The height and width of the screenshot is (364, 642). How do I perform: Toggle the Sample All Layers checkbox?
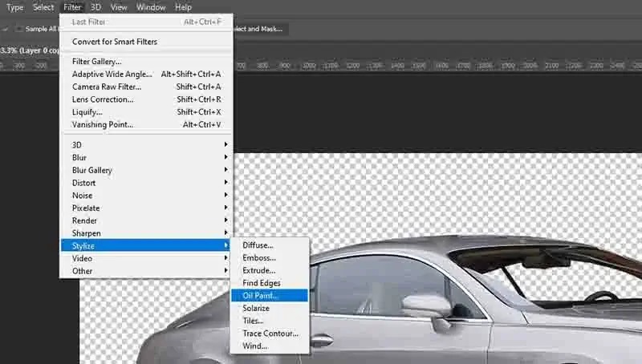[x=19, y=29]
